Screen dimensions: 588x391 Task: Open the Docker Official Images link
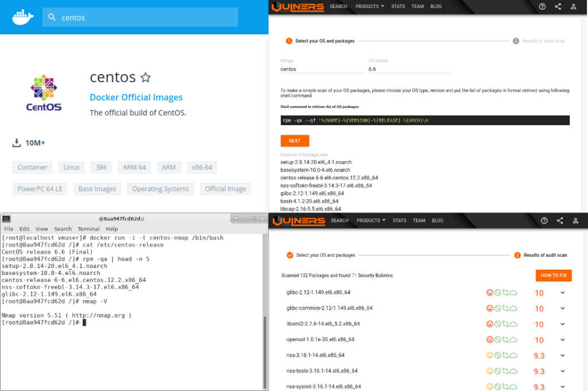coord(136,97)
